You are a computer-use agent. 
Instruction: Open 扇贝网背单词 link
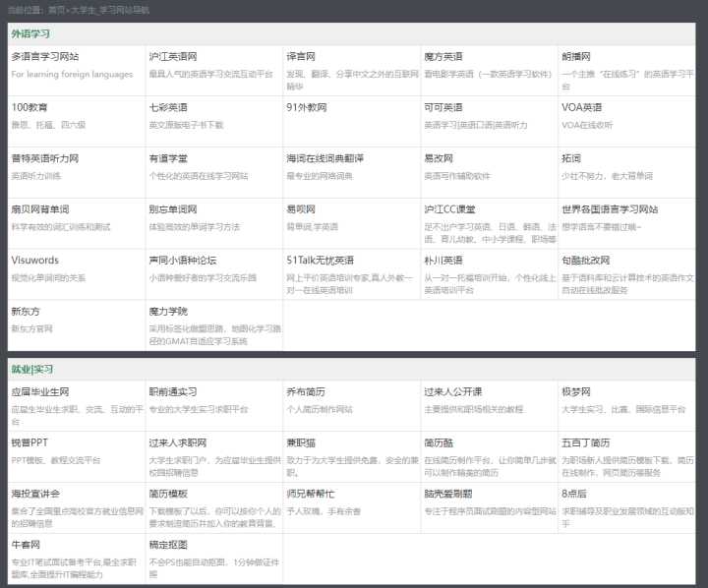coord(40,209)
